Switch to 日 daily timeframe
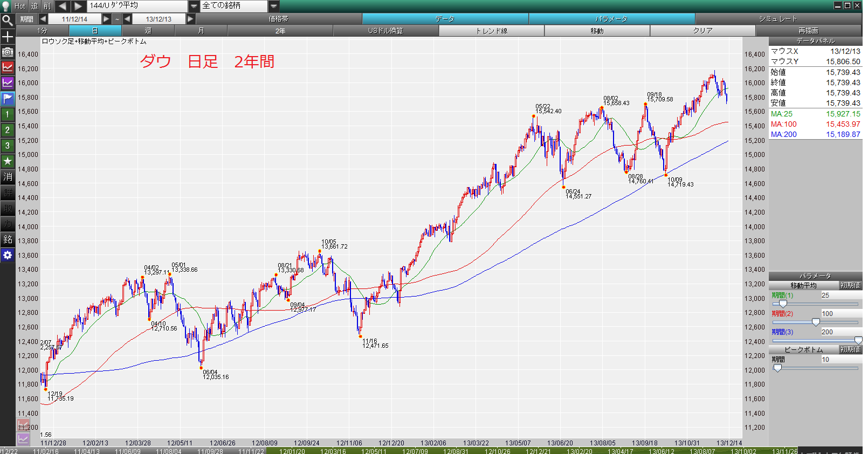 (95, 31)
